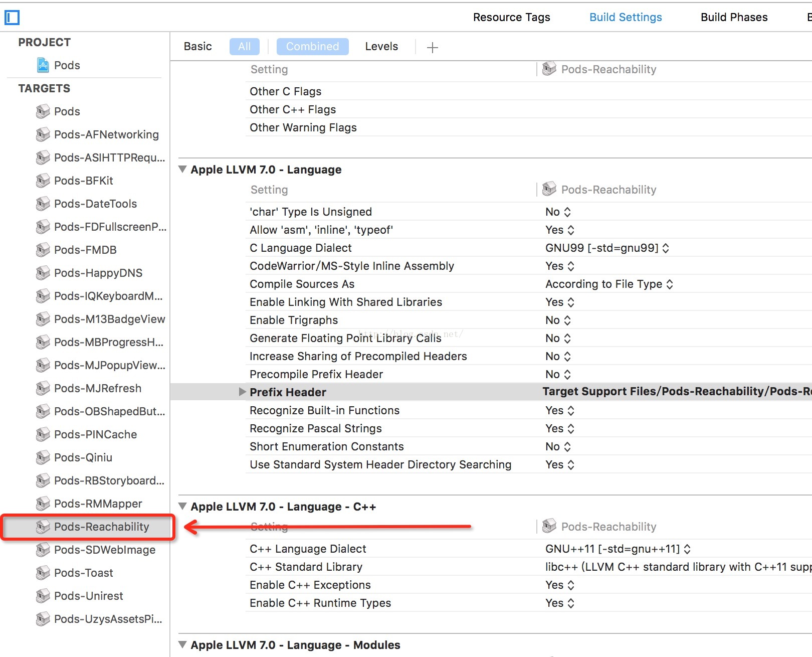Select the Other Warning Flags setting
Viewport: 812px width, 657px height.
point(303,127)
